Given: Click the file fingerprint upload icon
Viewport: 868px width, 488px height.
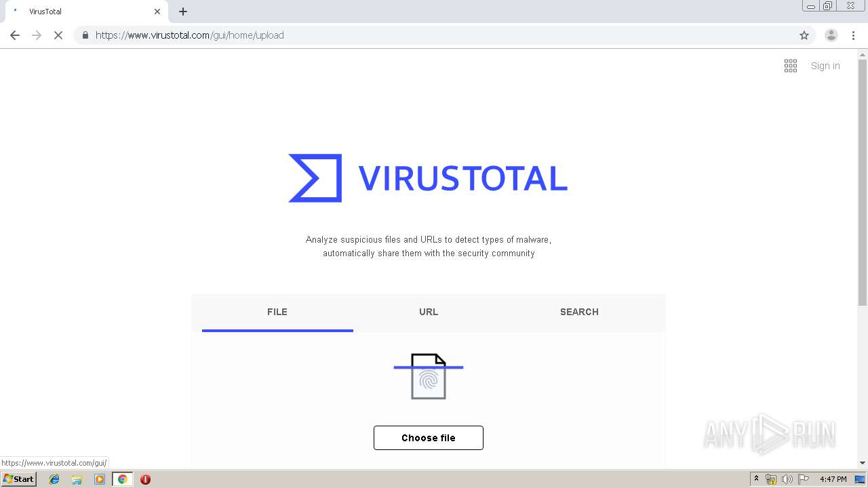Looking at the screenshot, I should tap(429, 376).
